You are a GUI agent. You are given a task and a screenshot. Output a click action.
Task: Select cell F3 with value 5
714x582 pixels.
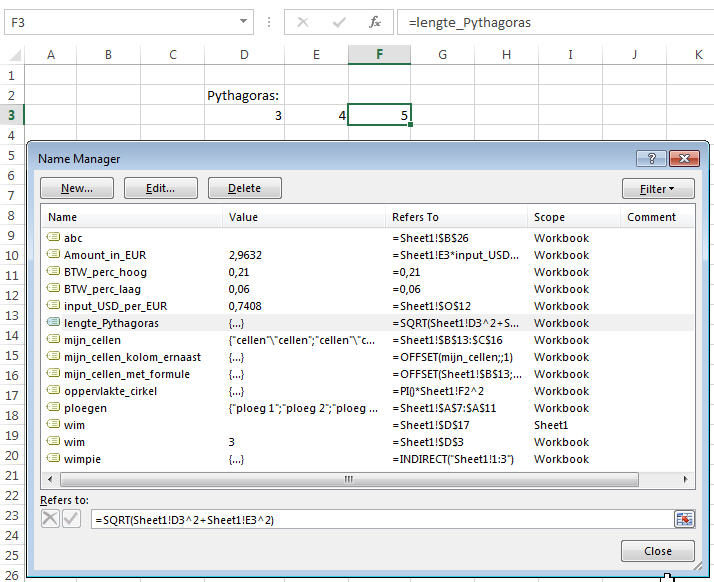click(x=379, y=115)
